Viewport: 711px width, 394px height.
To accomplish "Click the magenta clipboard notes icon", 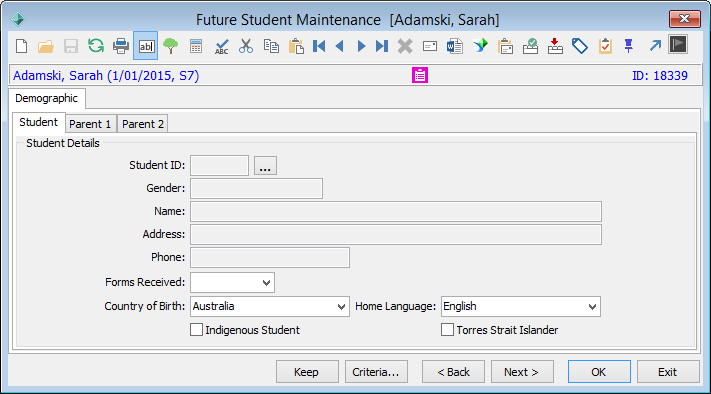I will 420,75.
